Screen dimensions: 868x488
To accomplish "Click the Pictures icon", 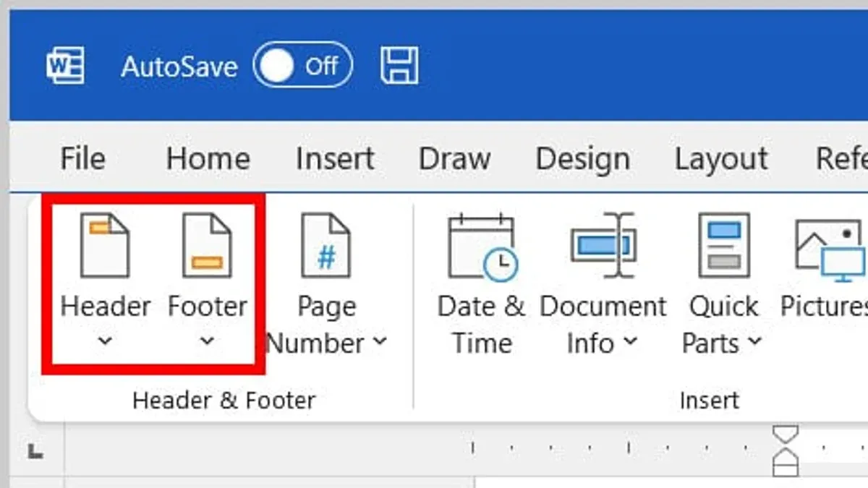I will tap(830, 251).
